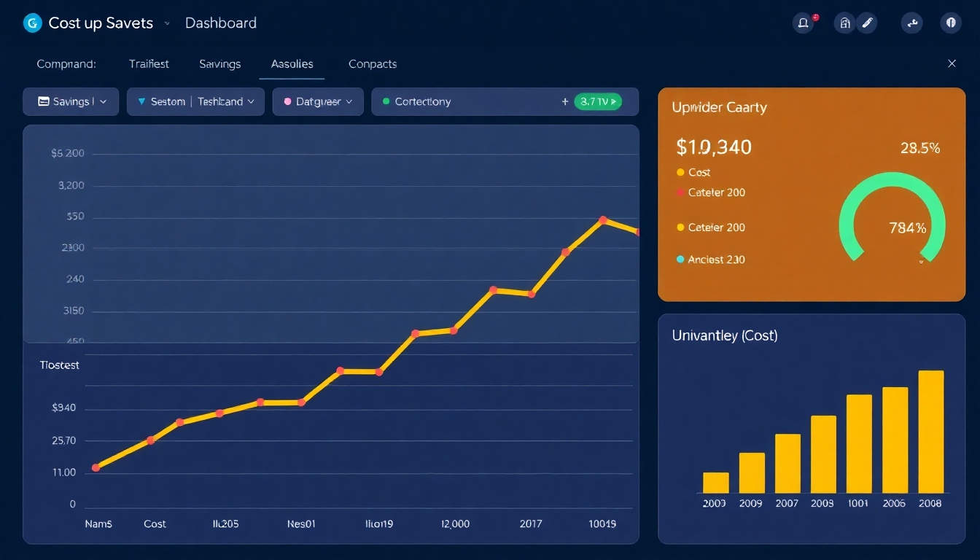
Task: Open the info icon at top right
Action: [x=951, y=23]
